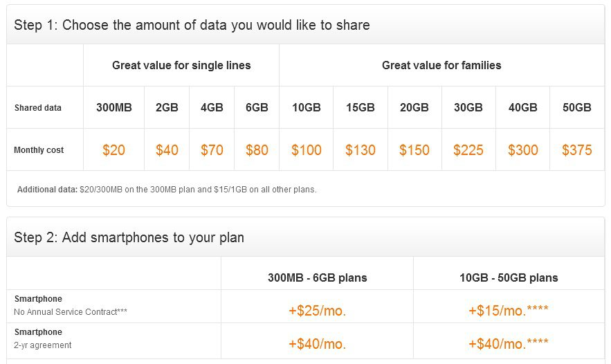Click the $20 monthly cost price
The height and width of the screenshot is (364, 611).
pyautogui.click(x=113, y=150)
